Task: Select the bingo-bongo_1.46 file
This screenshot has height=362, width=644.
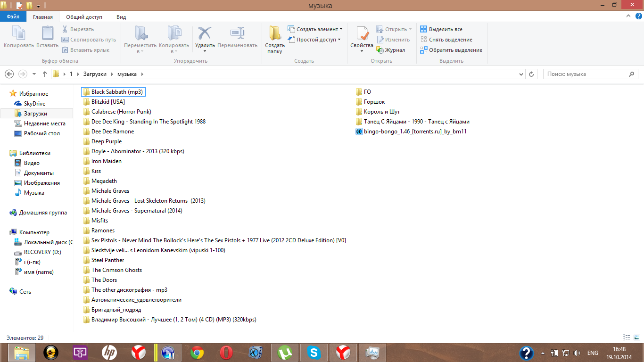Action: click(x=411, y=132)
